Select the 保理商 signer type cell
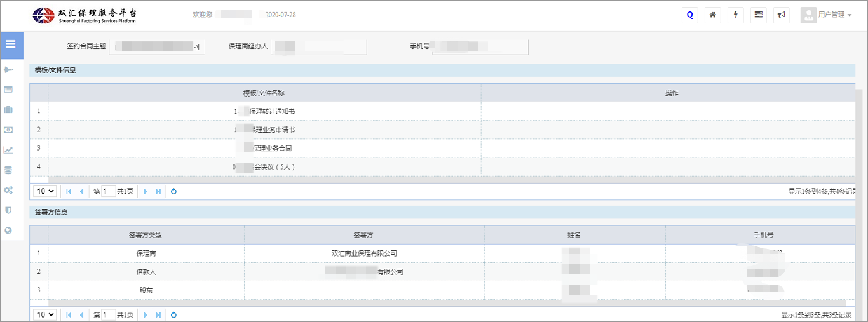 [x=146, y=253]
